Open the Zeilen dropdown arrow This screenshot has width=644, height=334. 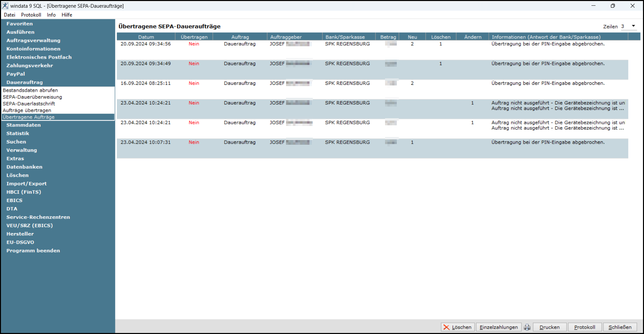coord(633,26)
